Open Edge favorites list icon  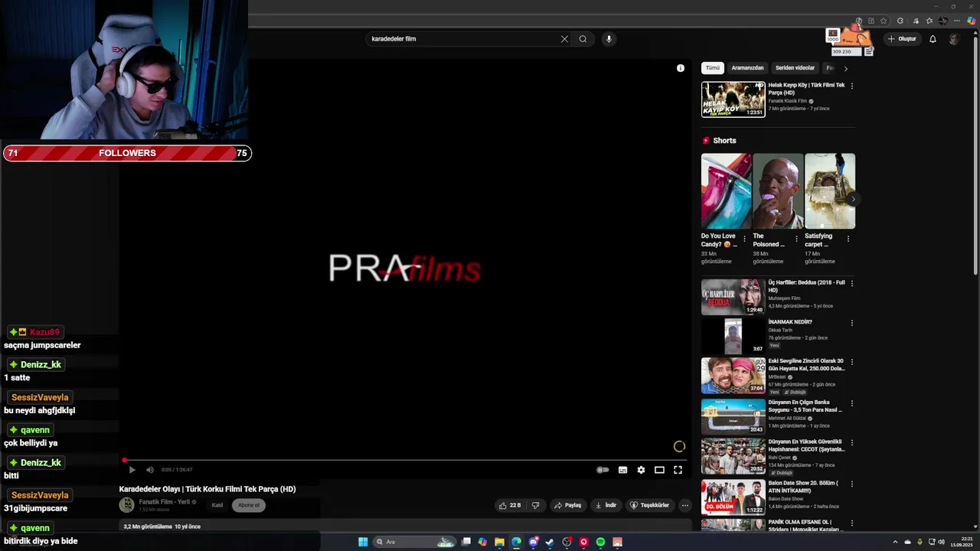point(929,21)
